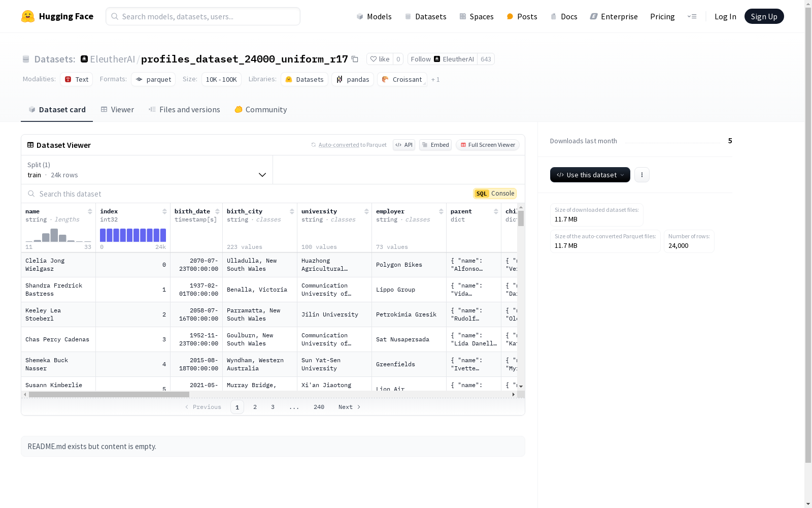
Task: Click the Sign Up button
Action: [764, 16]
